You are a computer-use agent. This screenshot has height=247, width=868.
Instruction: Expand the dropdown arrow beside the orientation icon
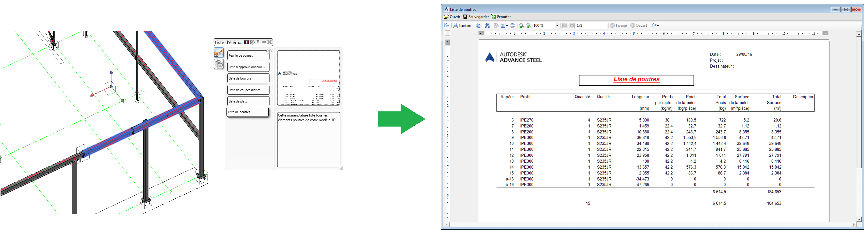[x=658, y=26]
